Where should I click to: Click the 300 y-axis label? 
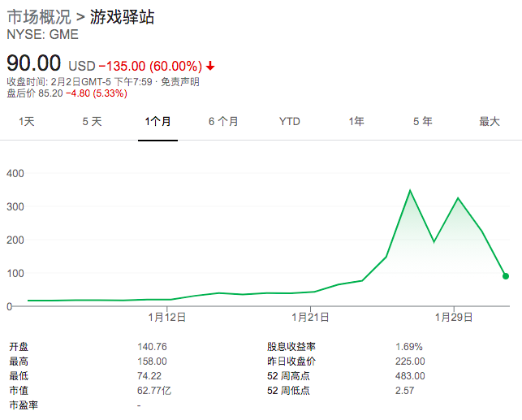(x=15, y=207)
